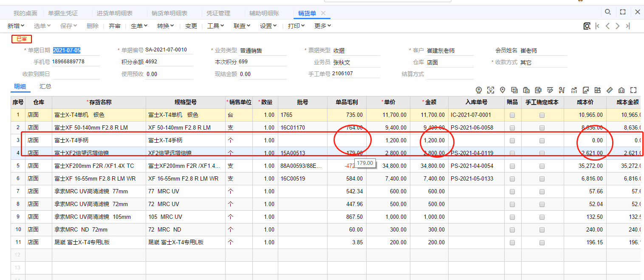Click the 收款方式 field showing 其它

[543, 62]
